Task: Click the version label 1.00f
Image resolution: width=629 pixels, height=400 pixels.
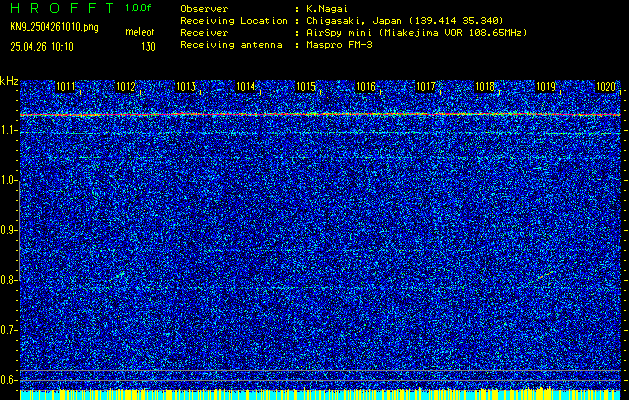Action: 138,8
